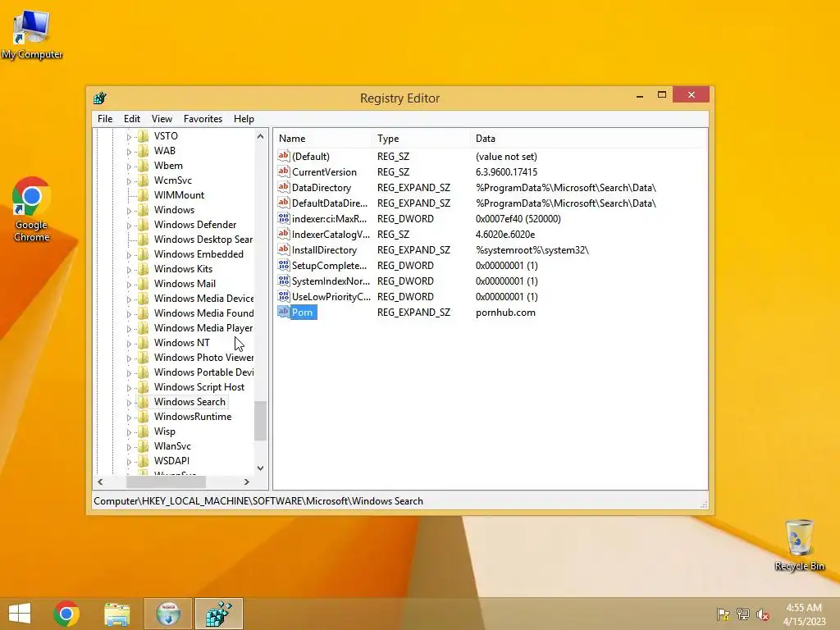This screenshot has width=840, height=630.
Task: Click the %systemroot%\system32\ data cell
Action: click(x=532, y=249)
